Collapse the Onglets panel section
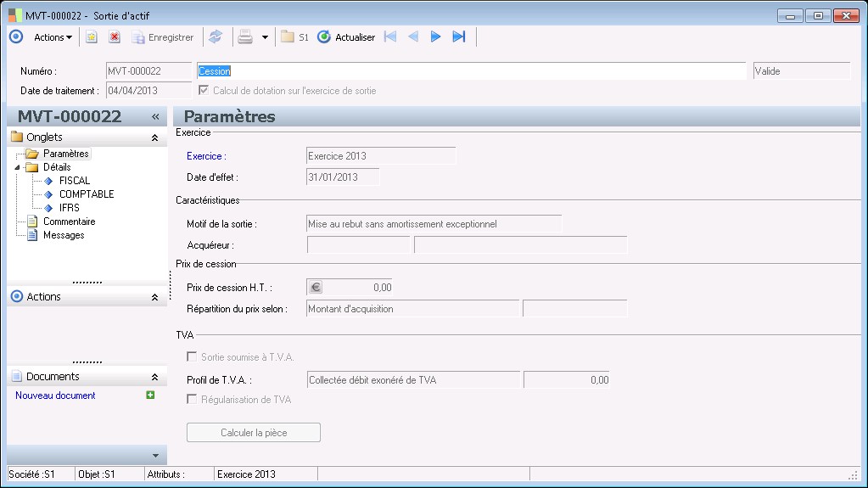The height and width of the screenshot is (488, 868). tap(154, 137)
